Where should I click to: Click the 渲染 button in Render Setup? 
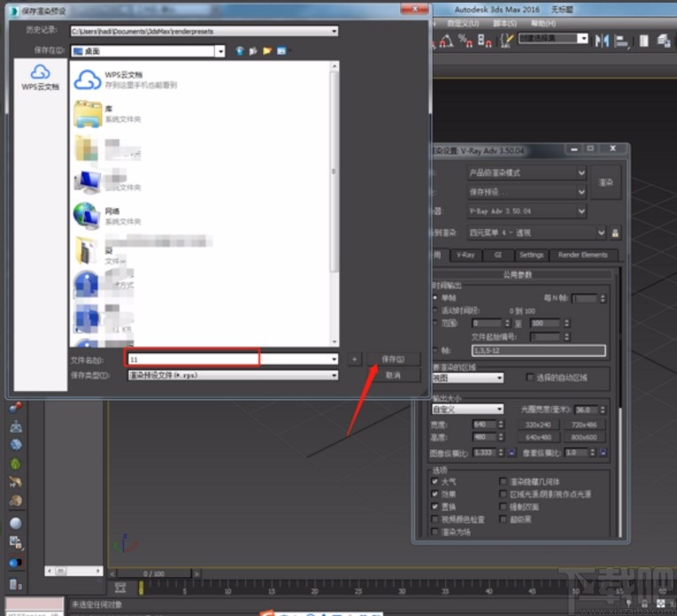[x=605, y=182]
